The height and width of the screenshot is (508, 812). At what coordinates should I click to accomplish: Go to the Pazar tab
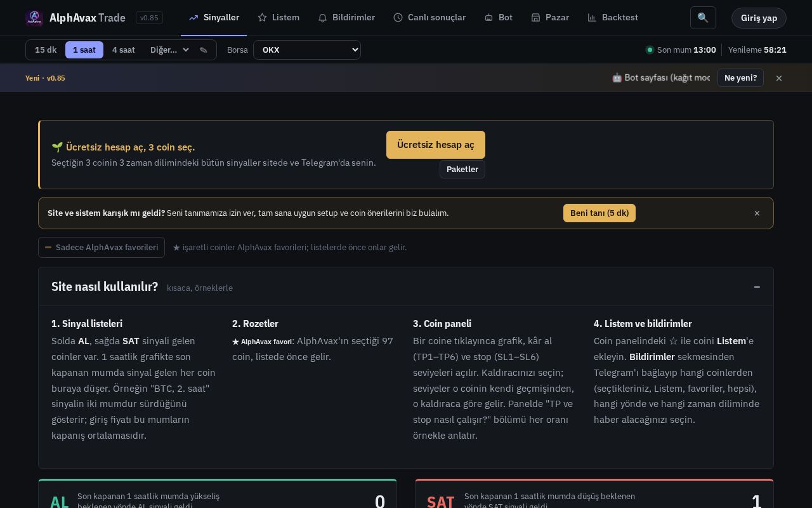click(550, 18)
